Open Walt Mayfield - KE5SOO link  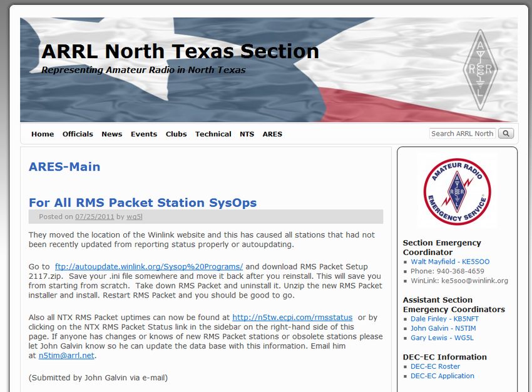450,261
